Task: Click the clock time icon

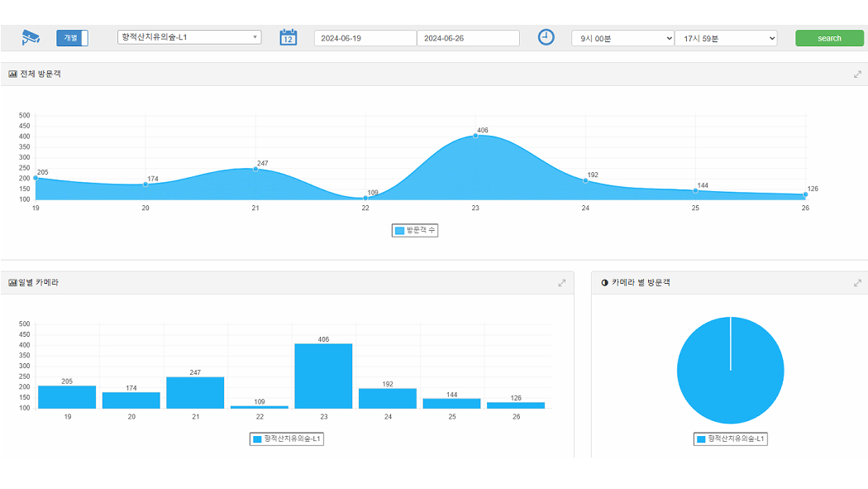Action: click(546, 37)
